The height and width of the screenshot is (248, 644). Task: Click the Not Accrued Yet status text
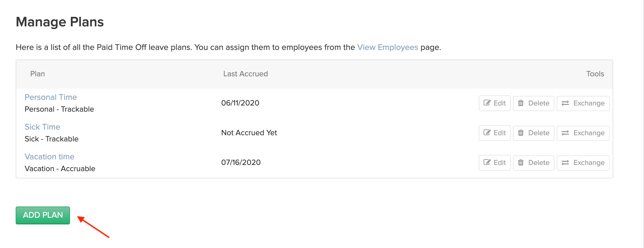249,133
